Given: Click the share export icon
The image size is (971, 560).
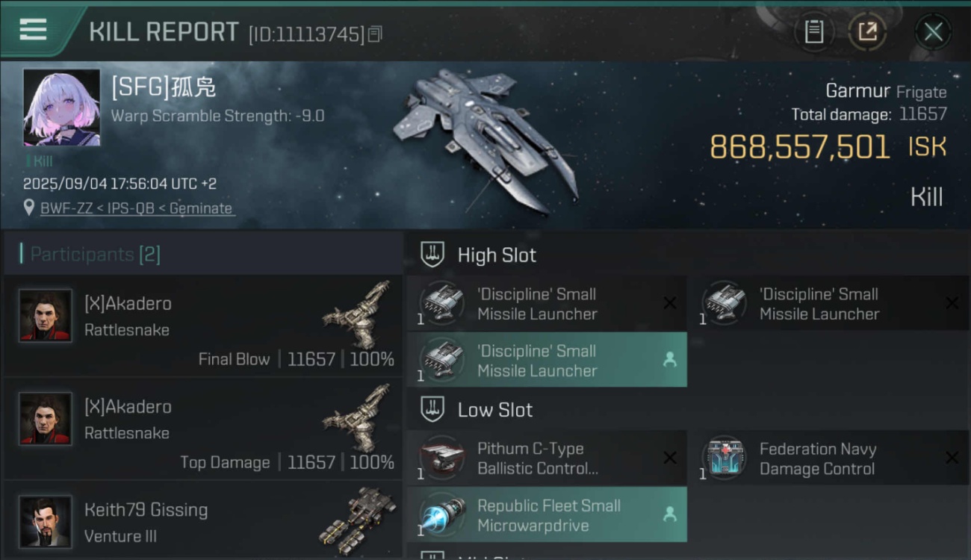Looking at the screenshot, I should coord(867,32).
